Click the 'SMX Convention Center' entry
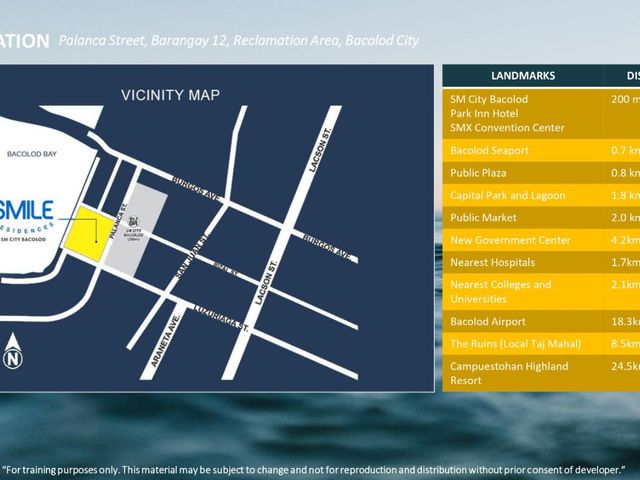The image size is (640, 480). tap(507, 128)
